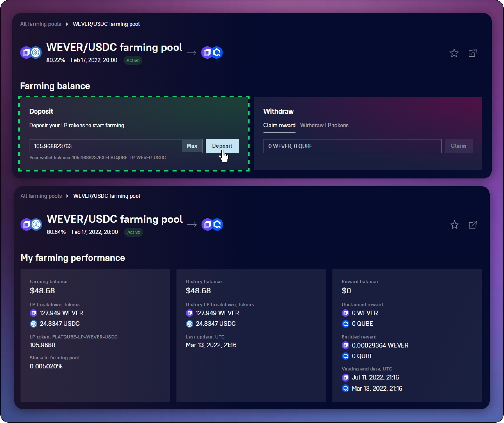Click the Deposit button
The width and height of the screenshot is (504, 423).
coord(222,146)
